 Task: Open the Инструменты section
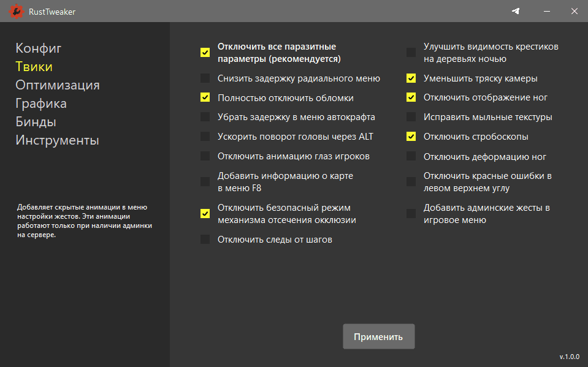click(x=57, y=140)
